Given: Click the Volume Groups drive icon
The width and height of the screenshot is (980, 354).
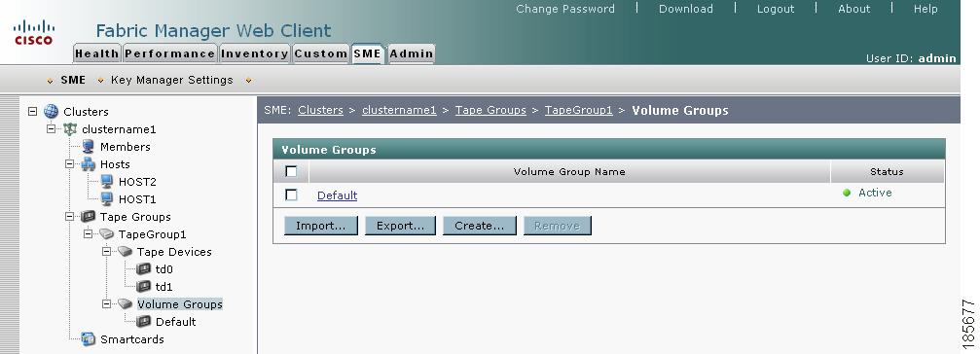Looking at the screenshot, I should (x=125, y=304).
